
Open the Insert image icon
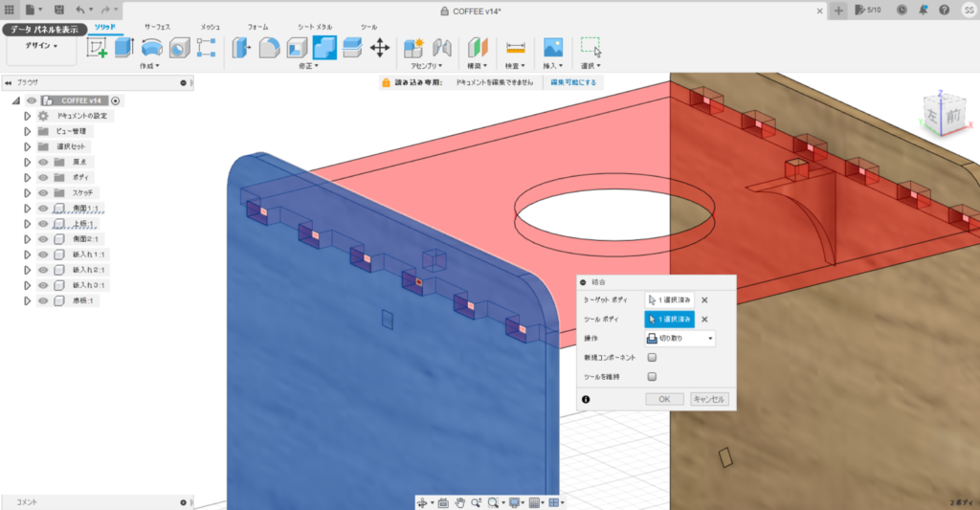(x=552, y=47)
